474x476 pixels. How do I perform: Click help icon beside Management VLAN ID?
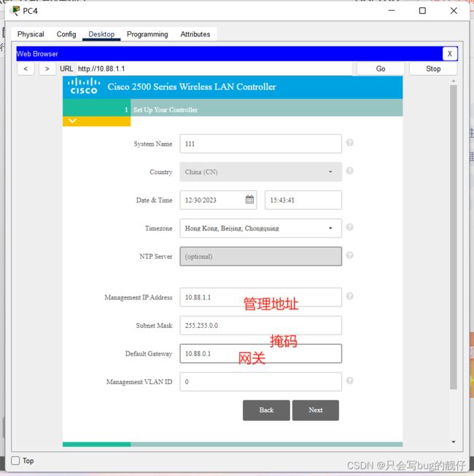click(x=349, y=381)
